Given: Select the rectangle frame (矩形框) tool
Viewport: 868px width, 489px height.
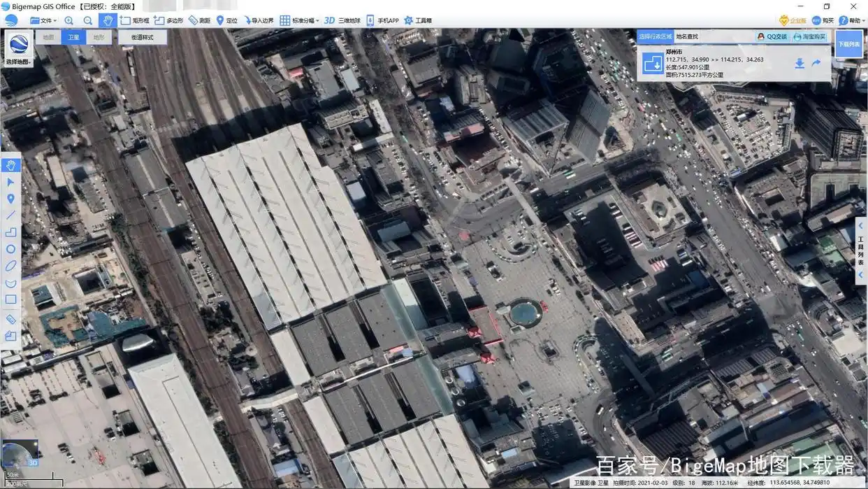Looking at the screenshot, I should point(134,20).
